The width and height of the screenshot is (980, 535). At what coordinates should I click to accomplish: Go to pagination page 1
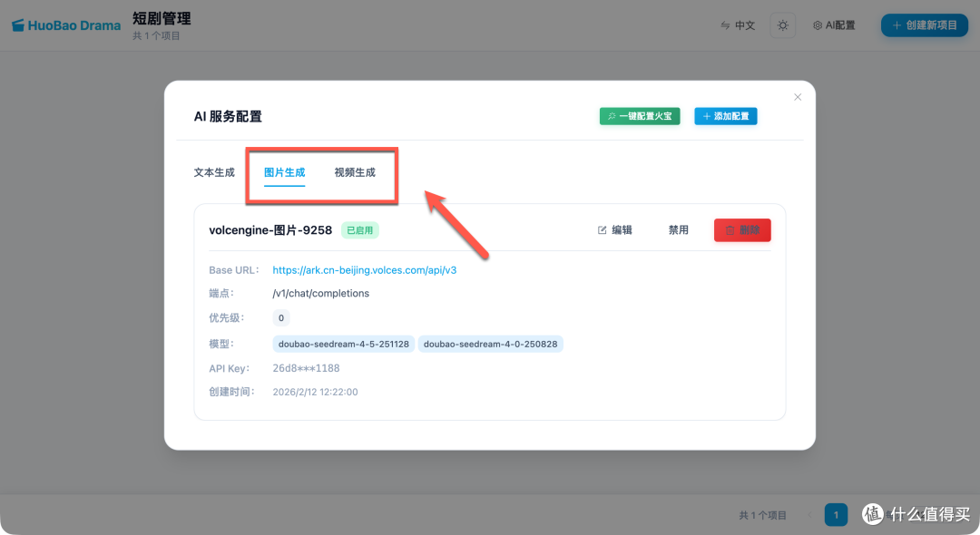tap(836, 515)
